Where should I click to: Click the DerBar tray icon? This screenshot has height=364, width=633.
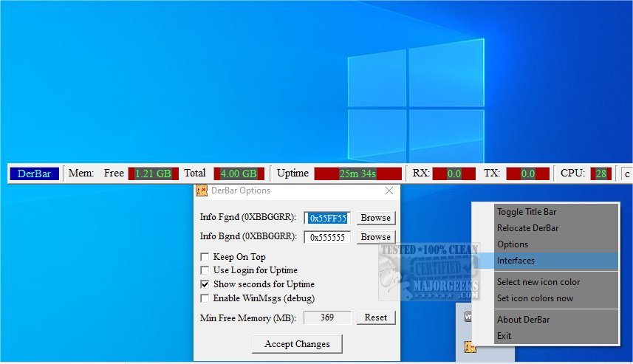coord(470,346)
